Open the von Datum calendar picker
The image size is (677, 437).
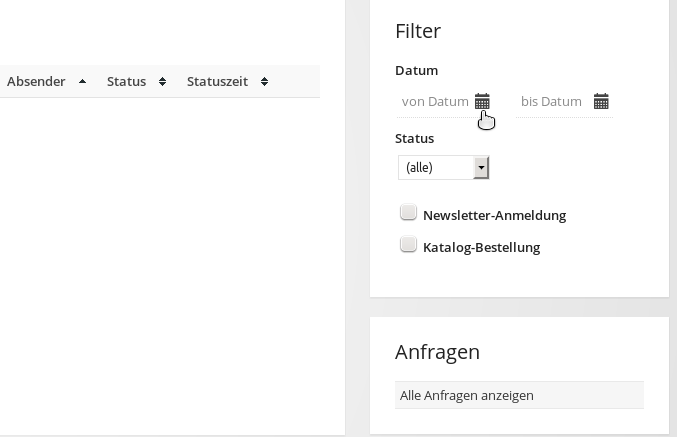pos(482,101)
